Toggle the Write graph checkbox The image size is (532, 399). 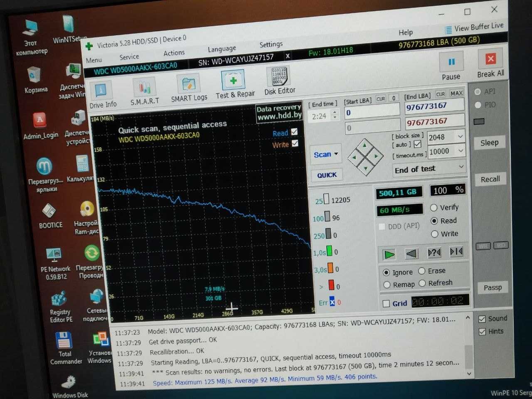[295, 143]
